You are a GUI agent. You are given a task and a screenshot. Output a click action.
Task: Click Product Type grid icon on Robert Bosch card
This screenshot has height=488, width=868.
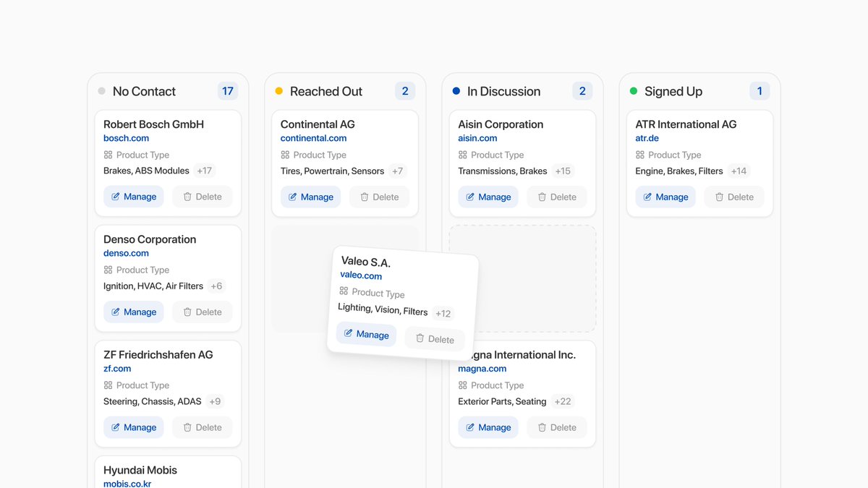[x=108, y=155]
